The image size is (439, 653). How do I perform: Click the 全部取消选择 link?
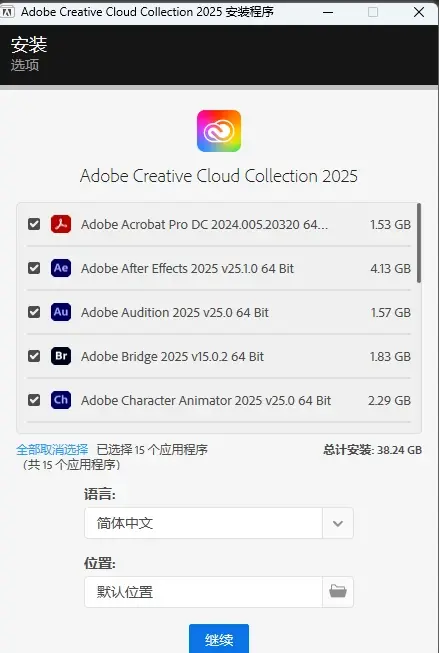[52, 450]
